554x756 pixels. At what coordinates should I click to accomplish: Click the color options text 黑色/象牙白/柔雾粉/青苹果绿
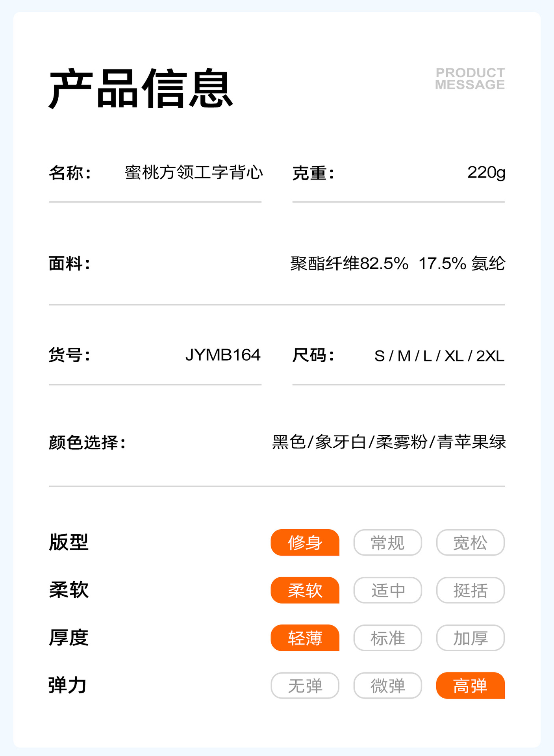(389, 442)
